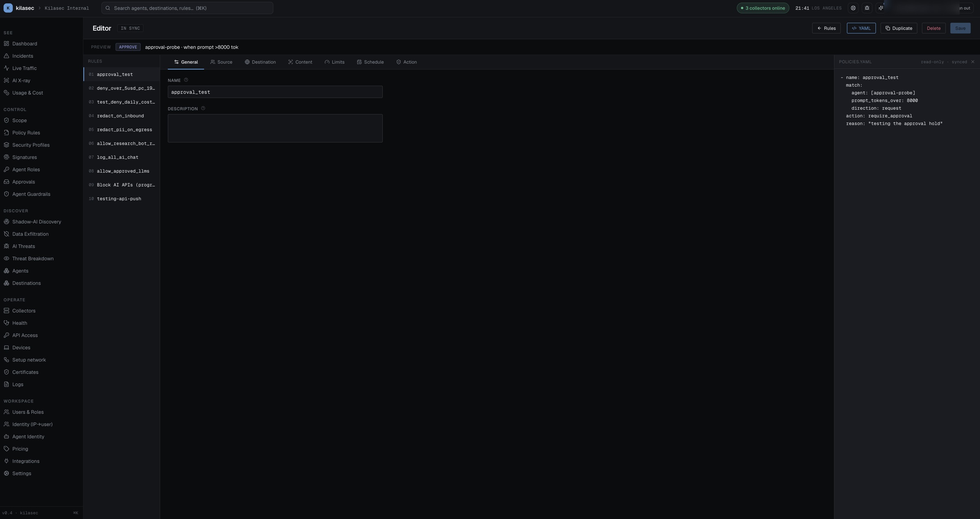Delete the current rule

(933, 28)
